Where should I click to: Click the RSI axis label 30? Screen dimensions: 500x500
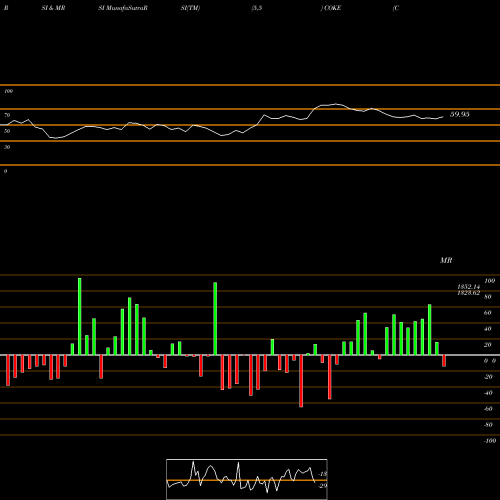click(7, 147)
